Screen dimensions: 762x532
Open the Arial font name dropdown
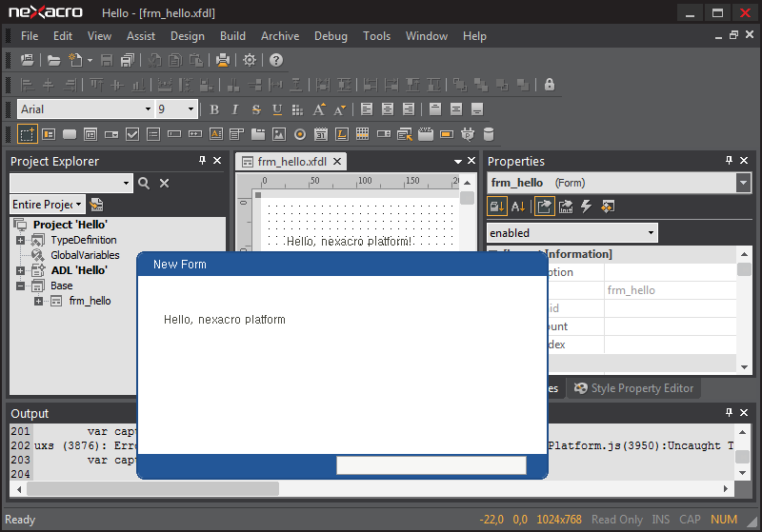[148, 109]
